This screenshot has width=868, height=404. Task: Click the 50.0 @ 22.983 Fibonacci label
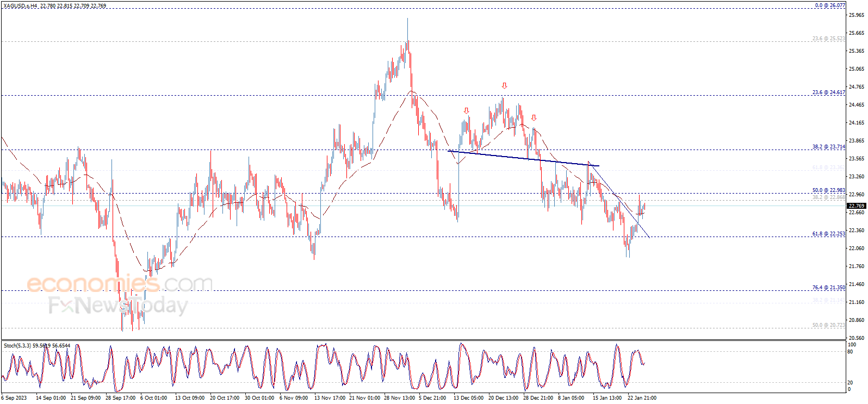coord(829,190)
